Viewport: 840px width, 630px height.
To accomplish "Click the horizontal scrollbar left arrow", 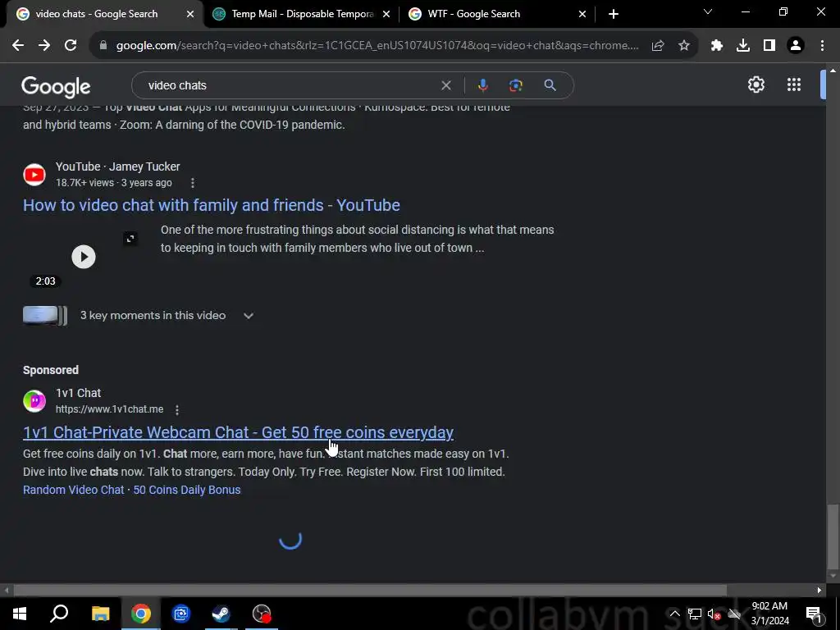I will click(6, 591).
